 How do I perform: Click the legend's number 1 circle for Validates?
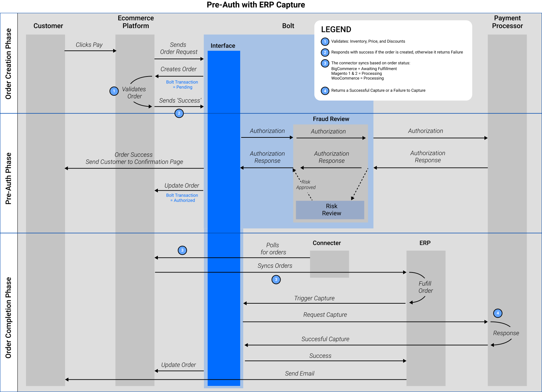click(x=325, y=42)
